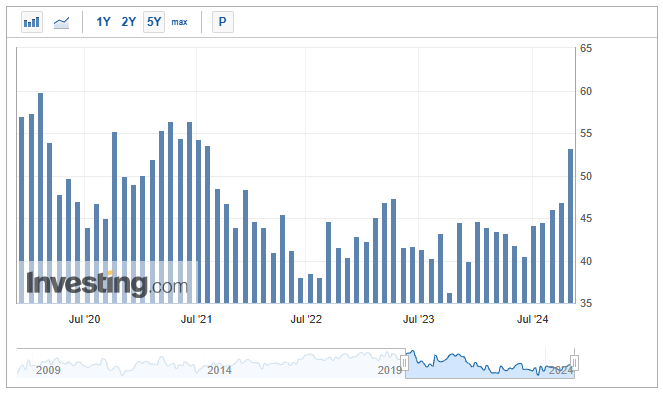Viewport: 663px width, 396px height.
Task: Click the last bar at right edge
Action: (570, 226)
